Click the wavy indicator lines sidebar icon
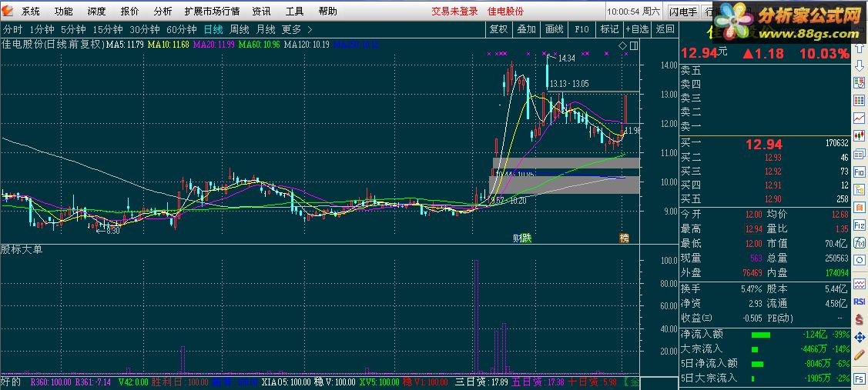868x390 pixels. (860, 284)
